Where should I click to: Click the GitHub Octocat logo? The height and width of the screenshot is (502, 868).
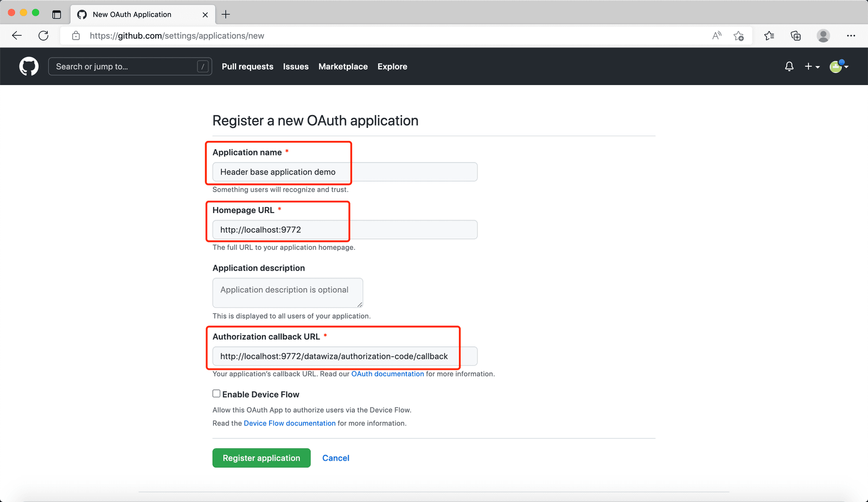[29, 66]
